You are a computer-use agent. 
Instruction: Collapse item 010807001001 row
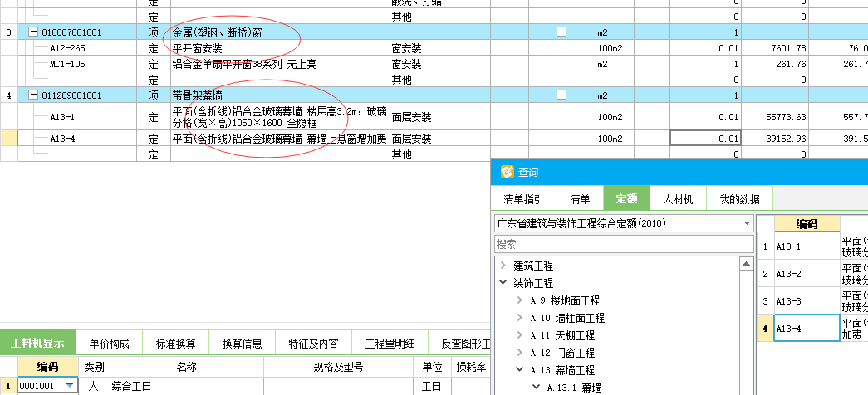(33, 32)
